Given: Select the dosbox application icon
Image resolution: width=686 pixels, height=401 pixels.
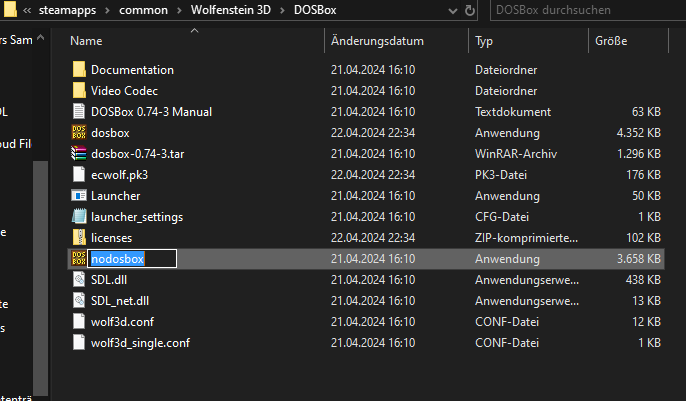Looking at the screenshot, I should 80,133.
